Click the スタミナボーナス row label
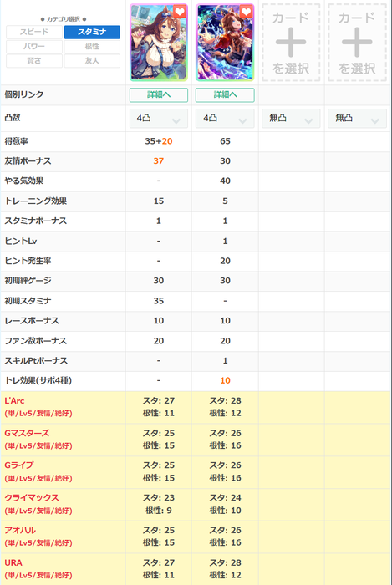The width and height of the screenshot is (392, 585). click(36, 221)
